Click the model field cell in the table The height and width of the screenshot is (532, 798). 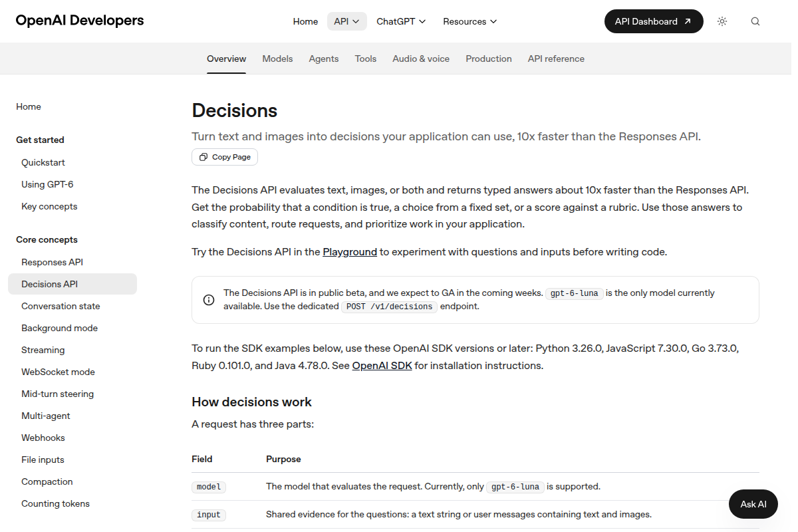(209, 487)
